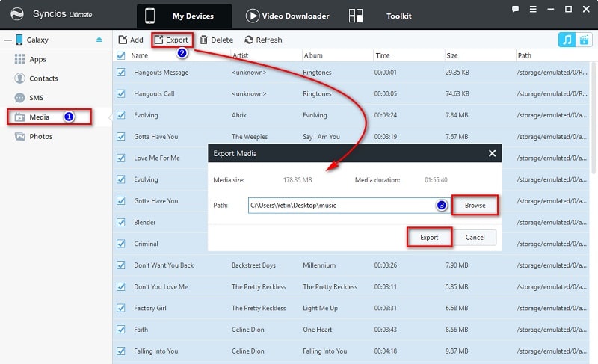Uncheck the Ahrix Evolving row checkbox

(121, 114)
